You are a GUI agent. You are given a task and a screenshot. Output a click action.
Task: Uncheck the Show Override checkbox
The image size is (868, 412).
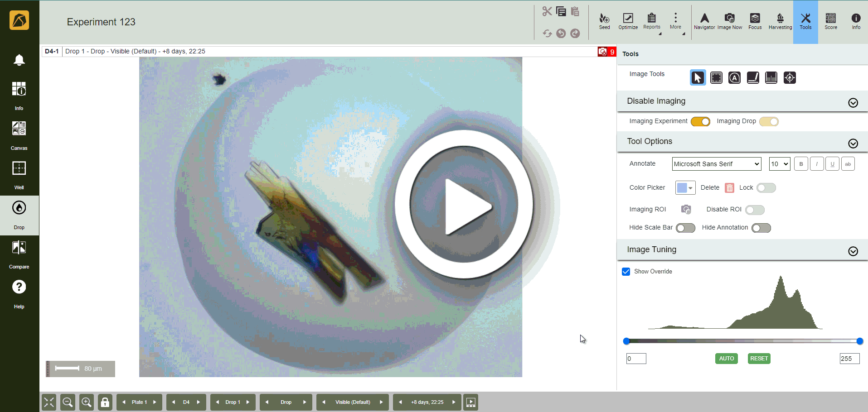626,272
